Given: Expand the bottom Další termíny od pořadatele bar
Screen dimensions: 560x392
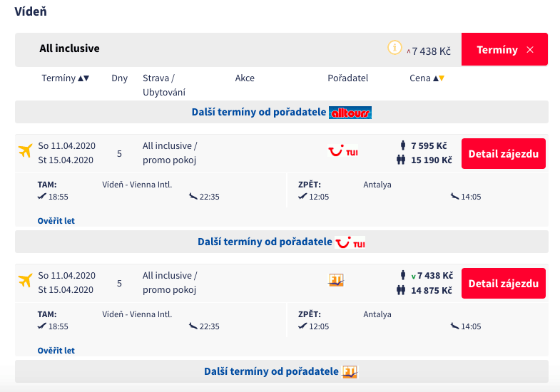Looking at the screenshot, I should 281,371.
